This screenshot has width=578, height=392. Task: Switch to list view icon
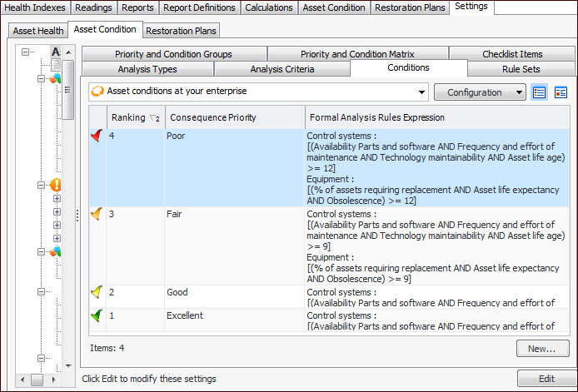click(540, 92)
